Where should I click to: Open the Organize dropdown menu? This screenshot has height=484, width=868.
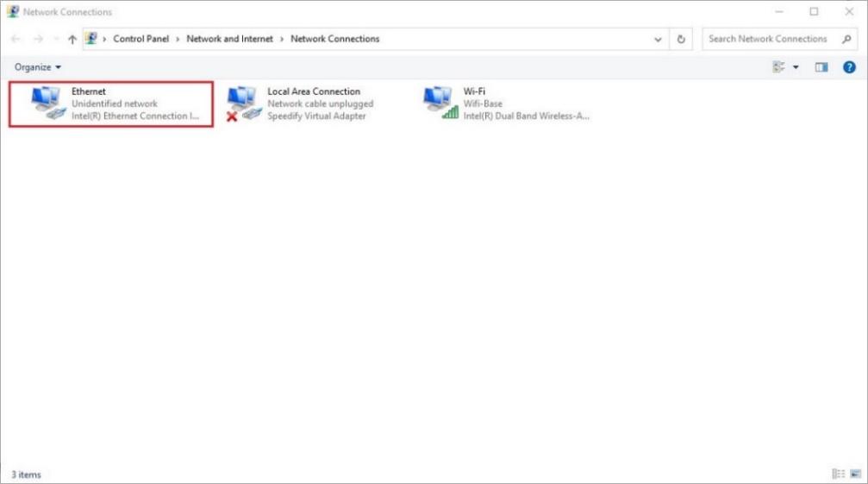coord(38,67)
